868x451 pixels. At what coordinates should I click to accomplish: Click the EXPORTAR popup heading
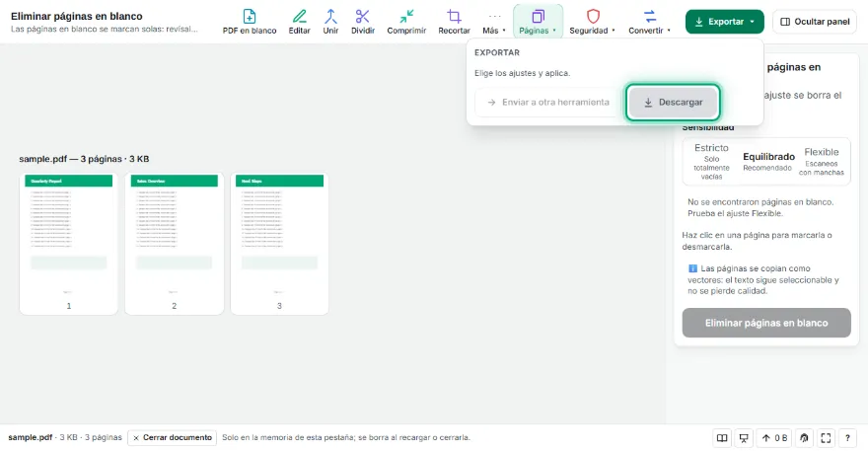496,52
